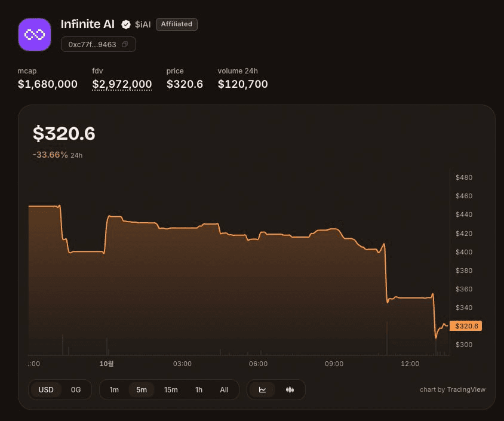
Task: Click the verified checkmark badge
Action: (126, 24)
